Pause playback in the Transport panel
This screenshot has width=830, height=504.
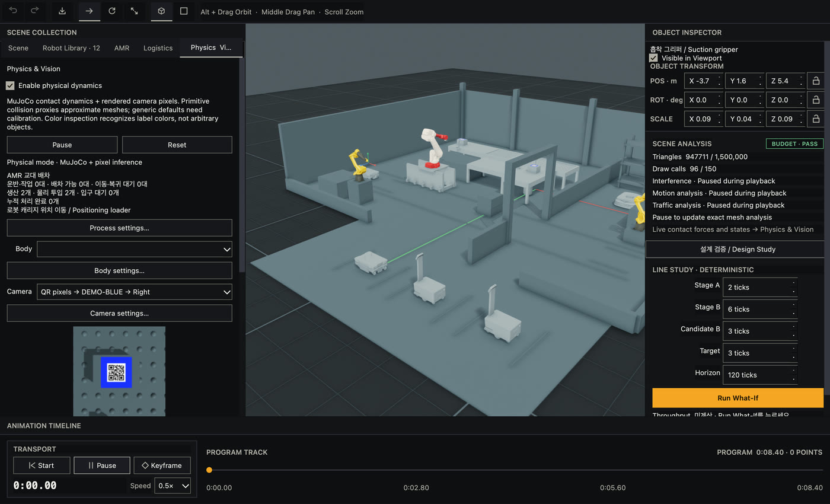(101, 465)
